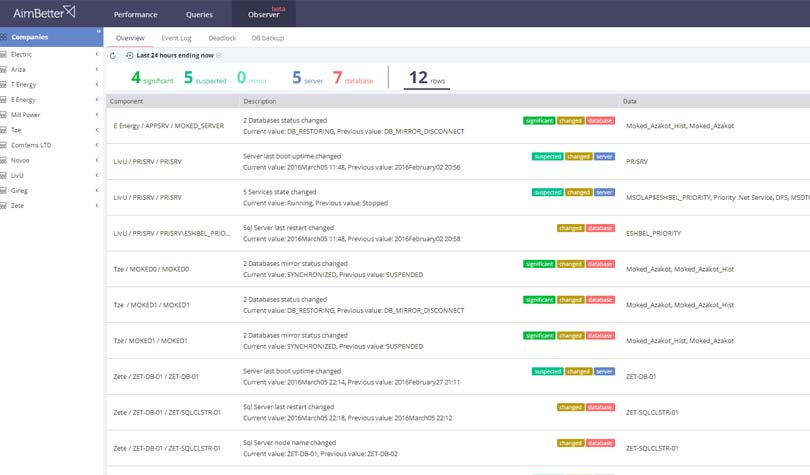This screenshot has width=810, height=475.
Task: Click the clock icon beside Last 24 hours
Action: (130, 55)
